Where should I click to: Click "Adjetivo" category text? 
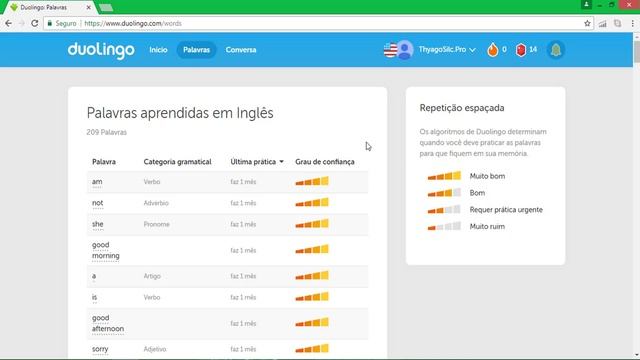point(155,349)
